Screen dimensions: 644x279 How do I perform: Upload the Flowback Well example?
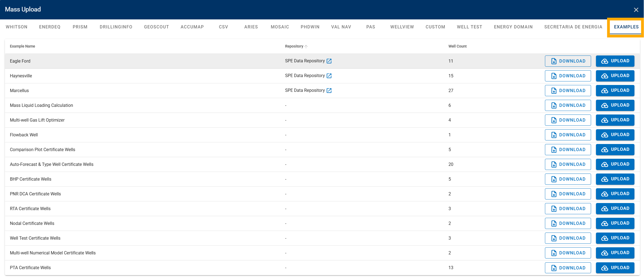(615, 135)
